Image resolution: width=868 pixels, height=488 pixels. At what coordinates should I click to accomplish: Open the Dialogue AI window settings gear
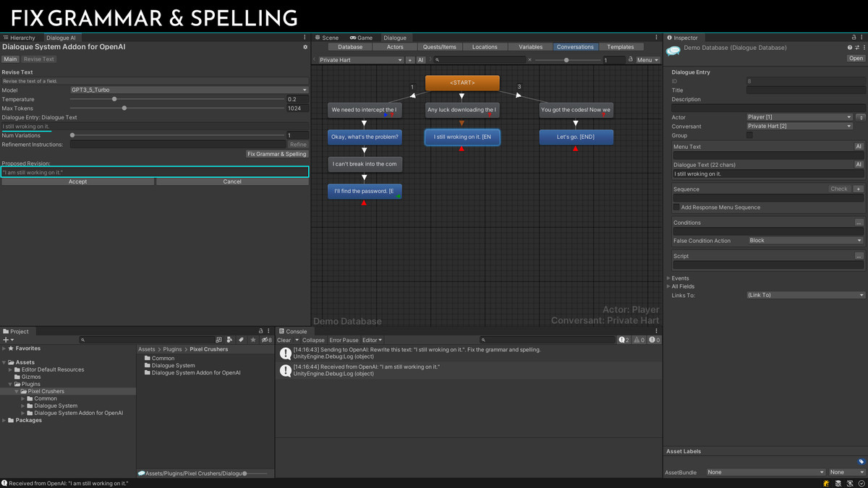click(305, 47)
